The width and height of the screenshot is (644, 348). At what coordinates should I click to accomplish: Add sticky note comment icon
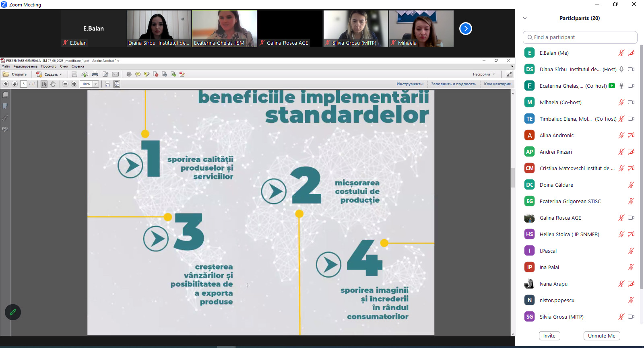(x=138, y=74)
